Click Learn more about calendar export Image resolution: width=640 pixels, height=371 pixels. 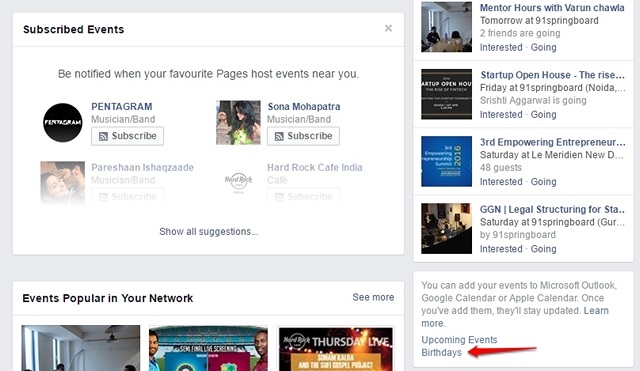[515, 317]
